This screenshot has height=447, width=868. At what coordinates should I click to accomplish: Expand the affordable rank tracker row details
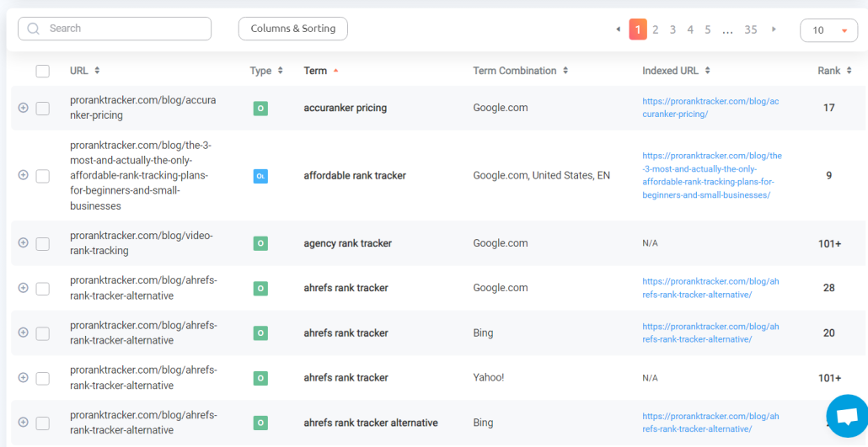23,175
